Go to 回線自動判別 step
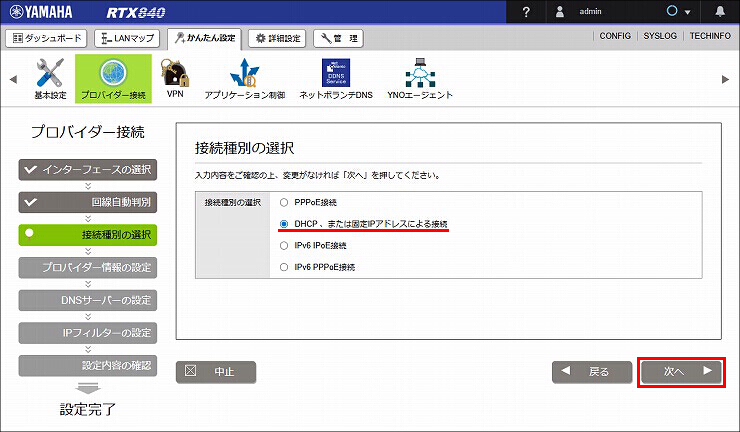 click(x=88, y=202)
